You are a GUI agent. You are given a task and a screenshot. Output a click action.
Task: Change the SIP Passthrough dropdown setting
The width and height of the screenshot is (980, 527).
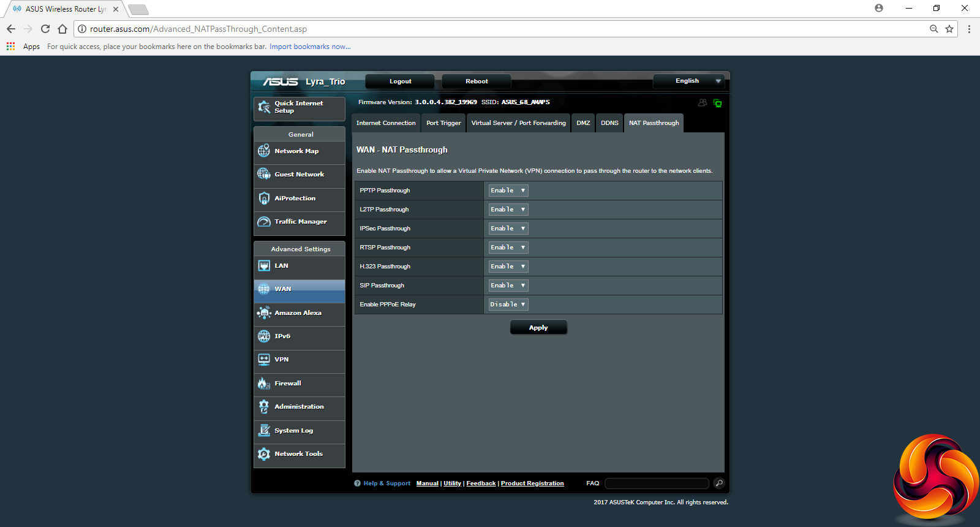click(508, 286)
